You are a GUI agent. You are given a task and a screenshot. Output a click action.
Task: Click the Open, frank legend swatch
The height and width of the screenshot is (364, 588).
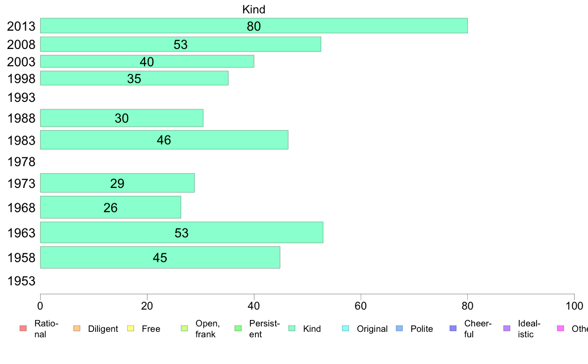tap(184, 328)
